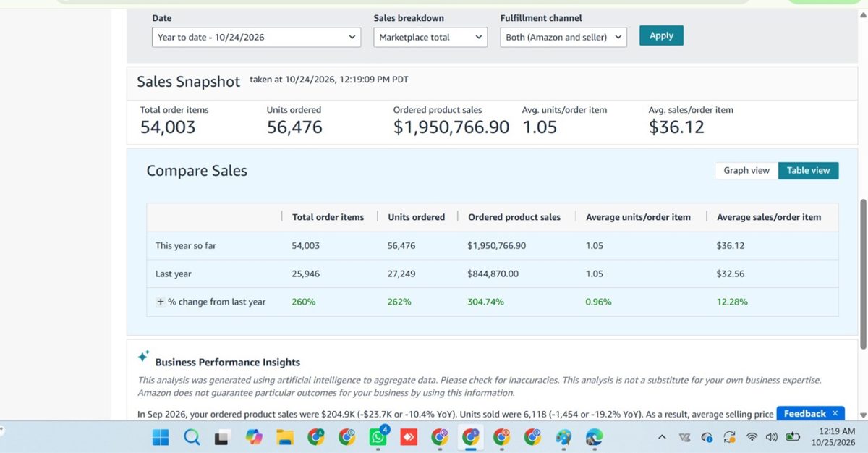This screenshot has height=453, width=868.
Task: Switch to Table view
Action: tap(808, 170)
